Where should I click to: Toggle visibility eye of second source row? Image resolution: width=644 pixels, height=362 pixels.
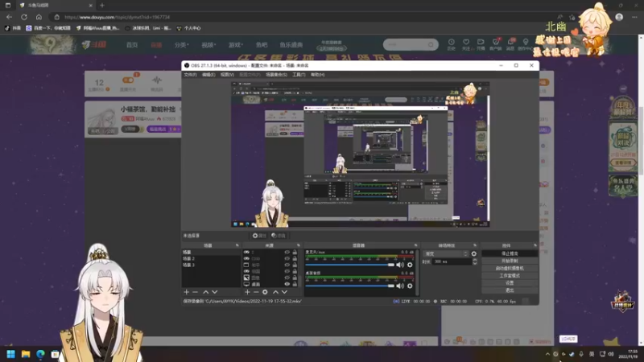287,258
